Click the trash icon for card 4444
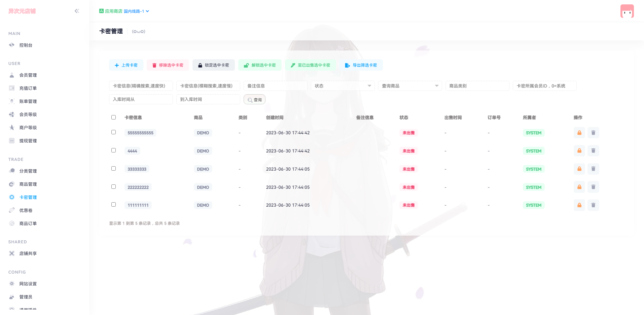This screenshot has width=644, height=315. click(593, 151)
